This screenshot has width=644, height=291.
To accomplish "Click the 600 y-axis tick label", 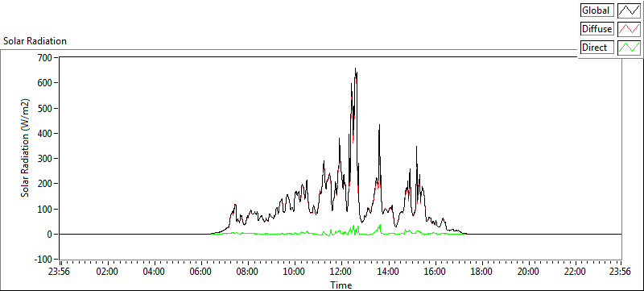I will pos(45,82).
